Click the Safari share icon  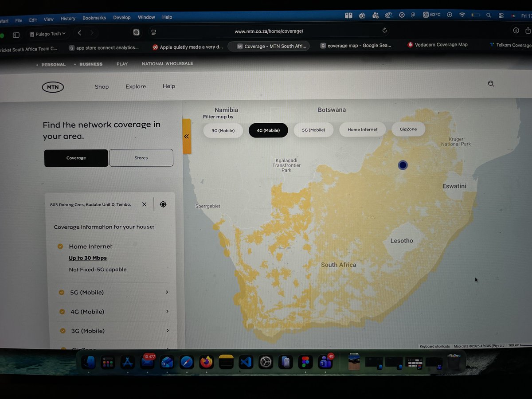pos(528,31)
